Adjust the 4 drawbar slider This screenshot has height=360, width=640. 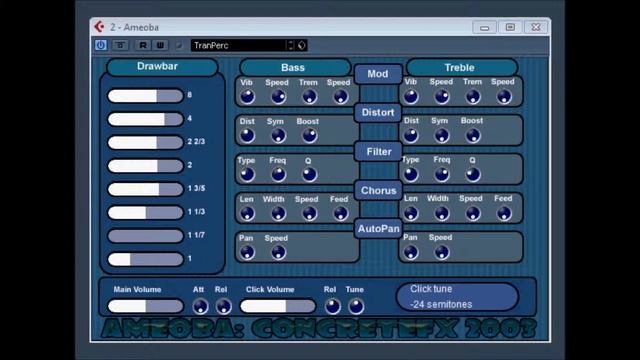145,119
